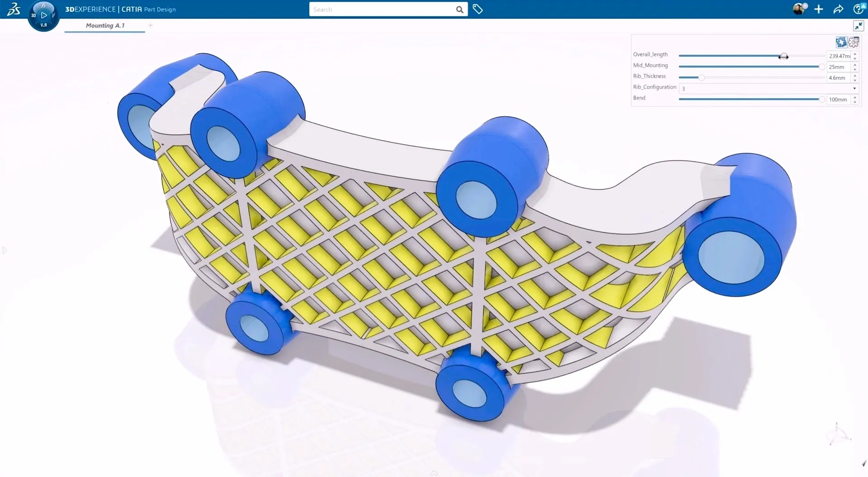The image size is (868, 477).
Task: Click the Rib_Thickness slider handle
Action: click(x=702, y=77)
